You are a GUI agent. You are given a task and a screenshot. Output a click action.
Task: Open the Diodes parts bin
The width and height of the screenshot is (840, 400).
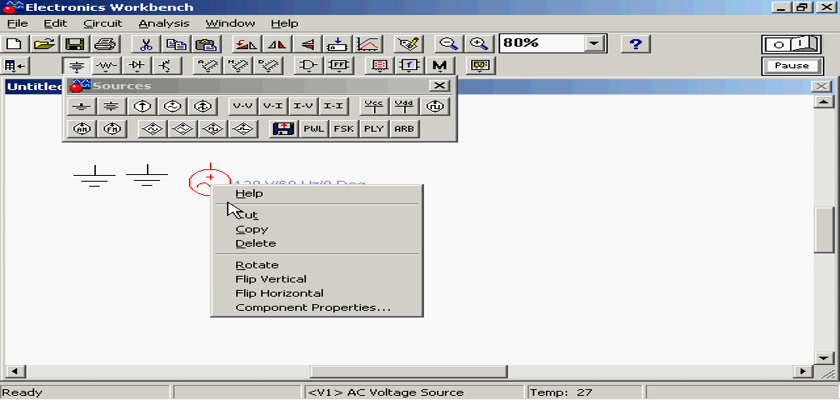tap(137, 66)
